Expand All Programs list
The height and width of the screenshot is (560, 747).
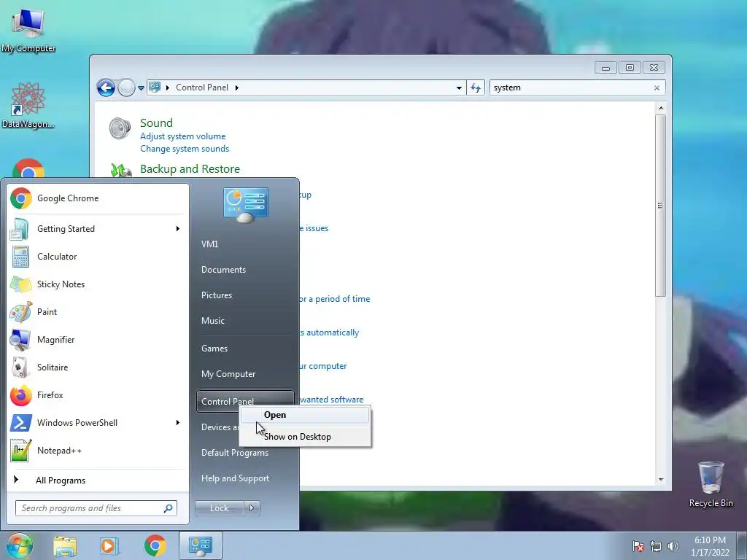point(98,481)
